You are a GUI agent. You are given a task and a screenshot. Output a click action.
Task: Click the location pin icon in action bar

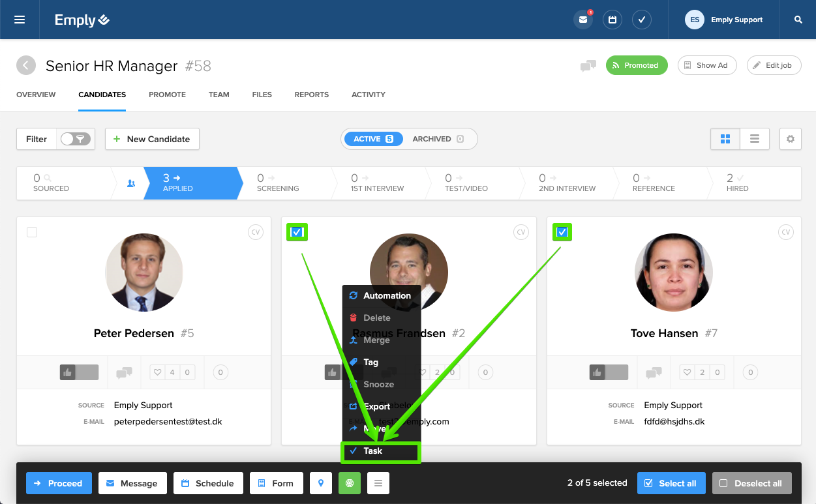pyautogui.click(x=320, y=483)
